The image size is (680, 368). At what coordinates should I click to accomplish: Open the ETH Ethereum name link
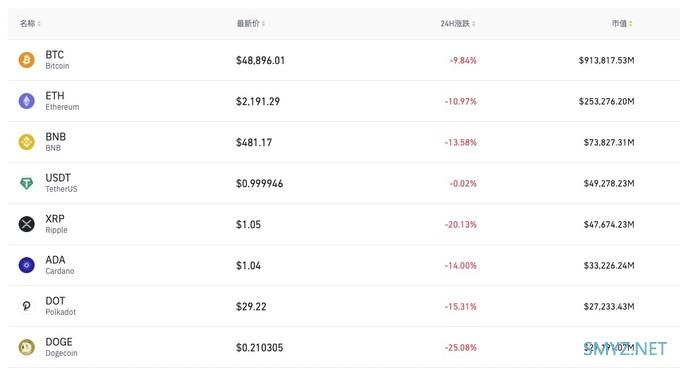(62, 101)
